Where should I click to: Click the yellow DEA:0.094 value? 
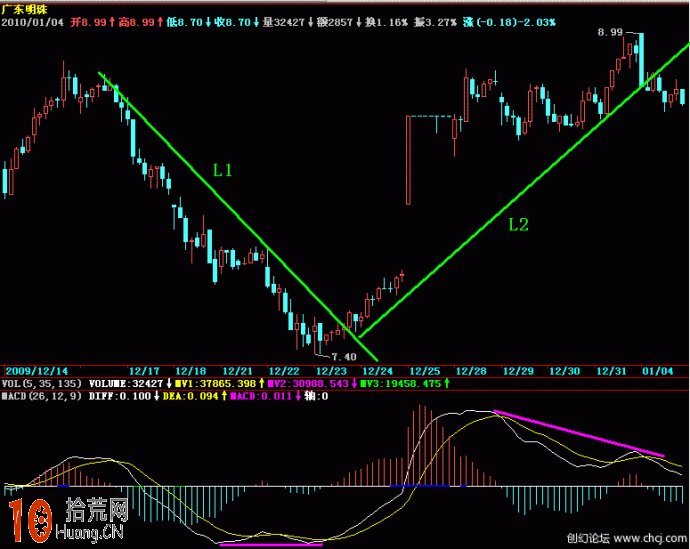point(191,396)
